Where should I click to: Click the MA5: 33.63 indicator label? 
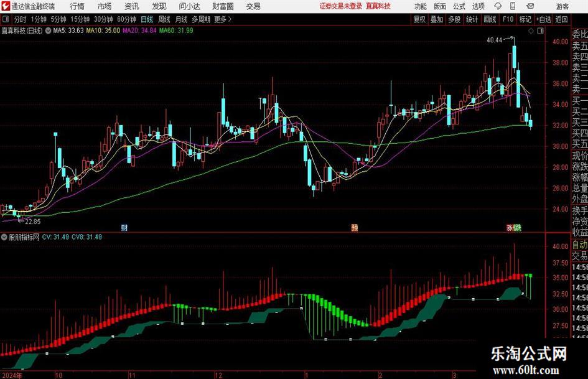pos(68,30)
